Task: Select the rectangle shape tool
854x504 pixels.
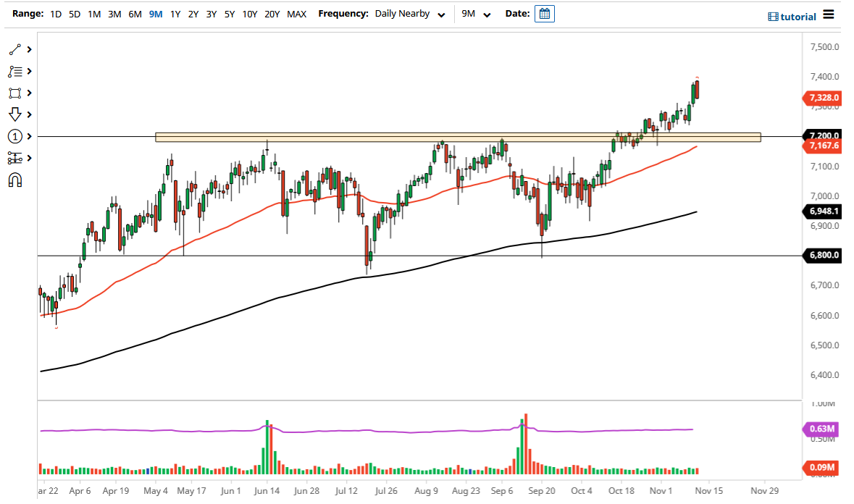Action: (x=14, y=93)
